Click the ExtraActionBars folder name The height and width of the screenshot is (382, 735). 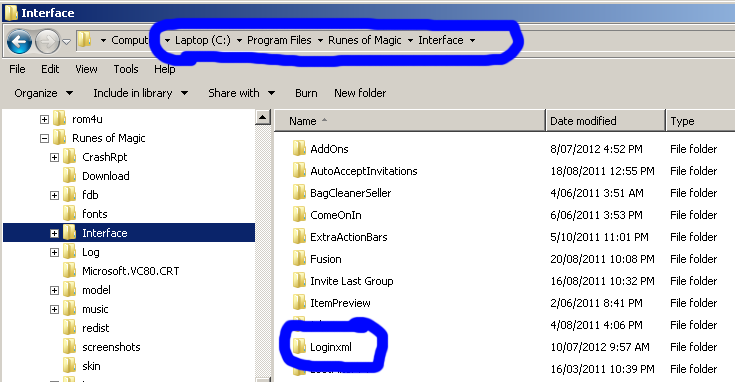click(x=349, y=237)
